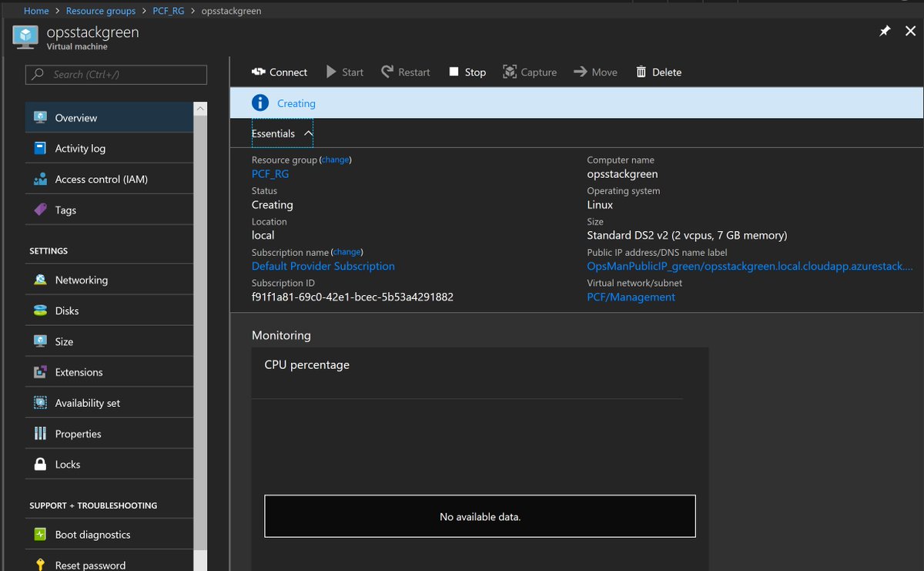Click the computer name value opsstackgreen
Screen dimensions: 924x571
(x=622, y=174)
